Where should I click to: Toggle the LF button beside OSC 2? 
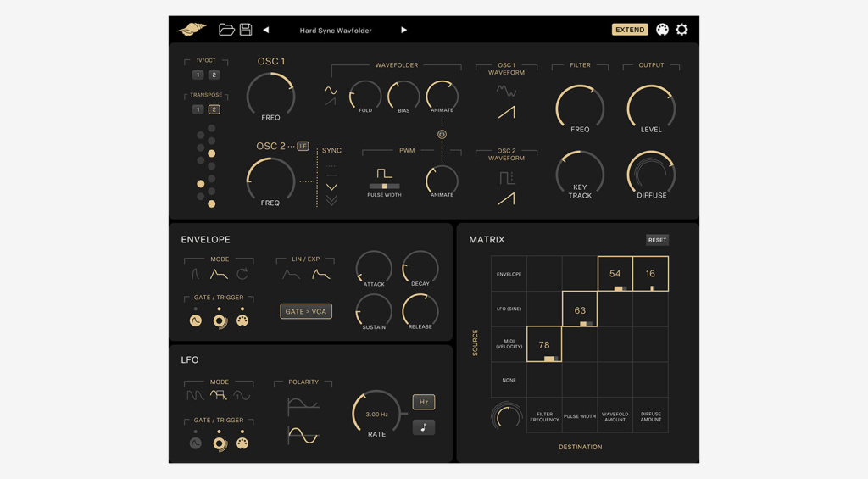pos(303,146)
